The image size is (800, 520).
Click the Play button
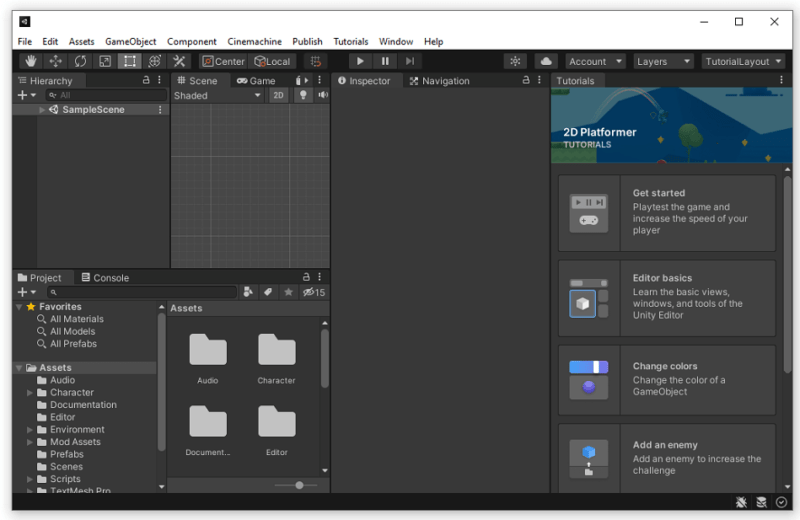pos(360,61)
